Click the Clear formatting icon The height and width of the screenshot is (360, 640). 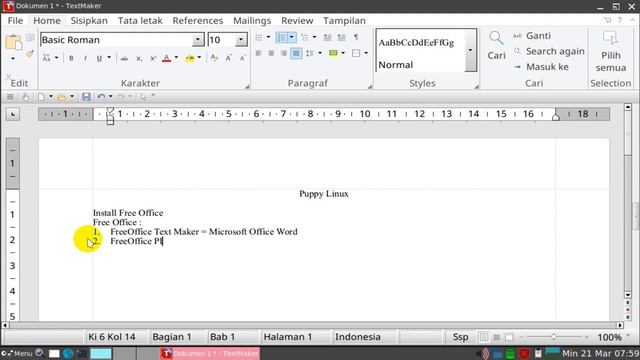click(214, 58)
